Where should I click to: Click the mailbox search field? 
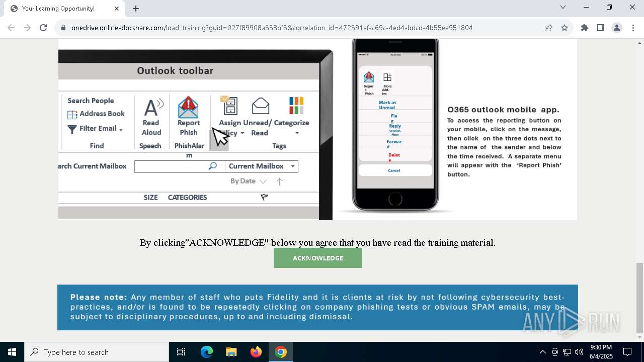tap(180, 166)
